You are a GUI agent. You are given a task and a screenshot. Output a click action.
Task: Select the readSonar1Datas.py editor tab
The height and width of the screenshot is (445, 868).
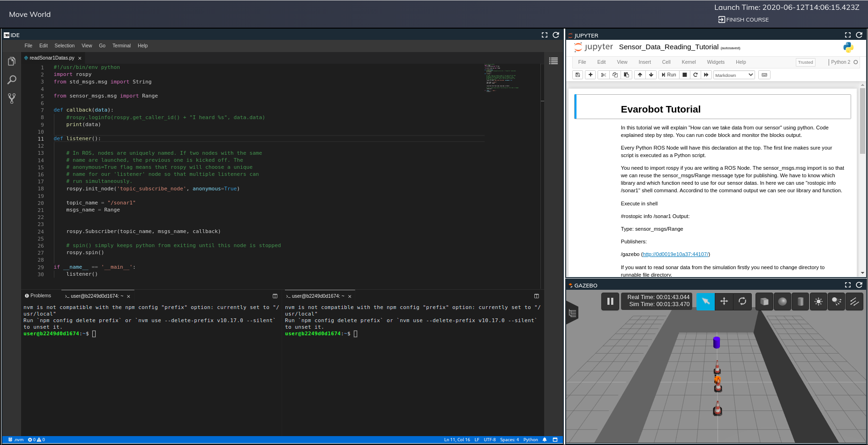click(52, 58)
